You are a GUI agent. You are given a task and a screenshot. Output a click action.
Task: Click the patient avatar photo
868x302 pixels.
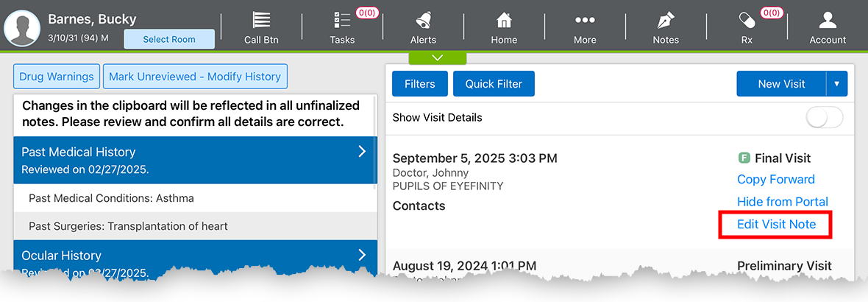(22, 28)
